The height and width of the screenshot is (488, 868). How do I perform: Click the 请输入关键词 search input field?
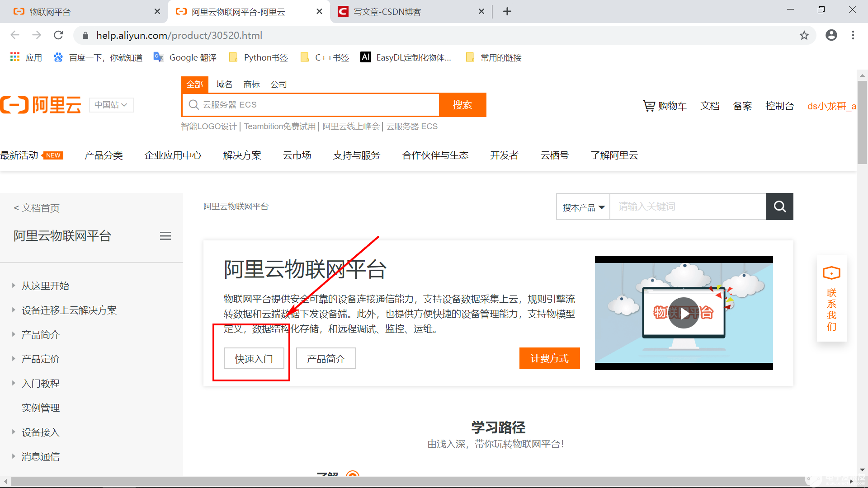tap(687, 206)
